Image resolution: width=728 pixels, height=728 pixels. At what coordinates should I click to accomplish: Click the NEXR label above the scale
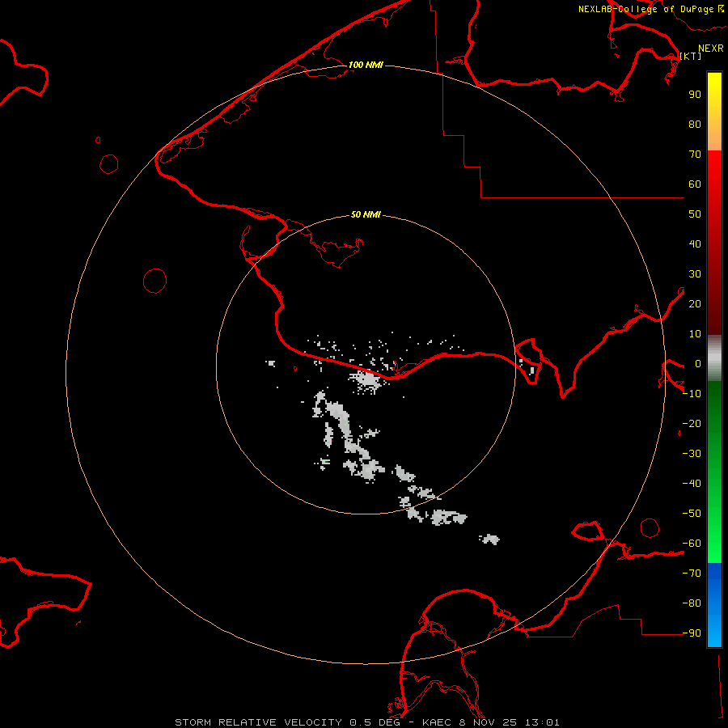(x=711, y=49)
